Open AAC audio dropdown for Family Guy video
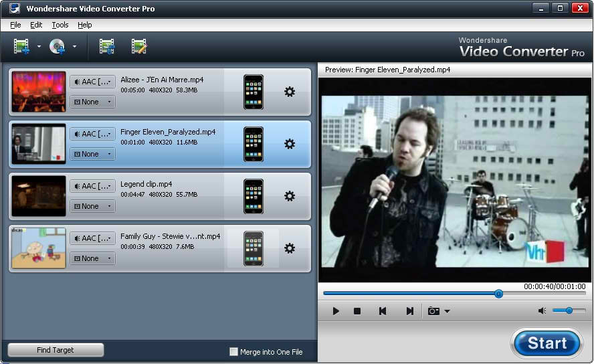 tap(92, 238)
